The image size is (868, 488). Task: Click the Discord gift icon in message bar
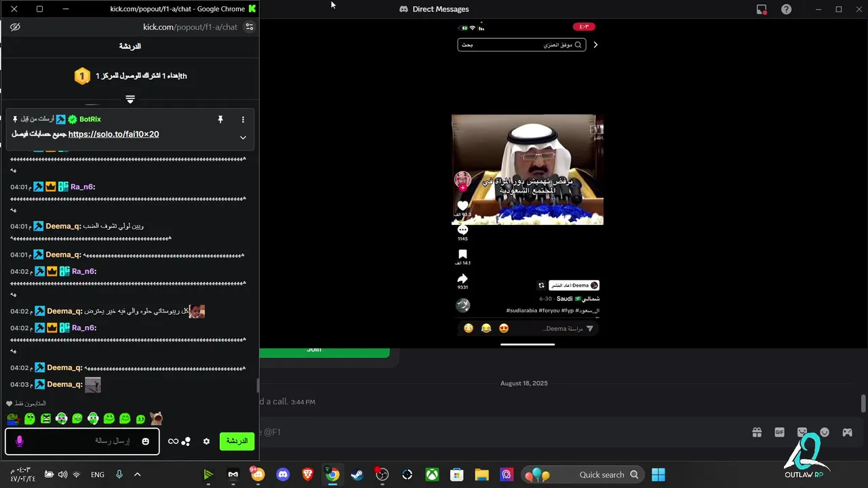pos(757,432)
